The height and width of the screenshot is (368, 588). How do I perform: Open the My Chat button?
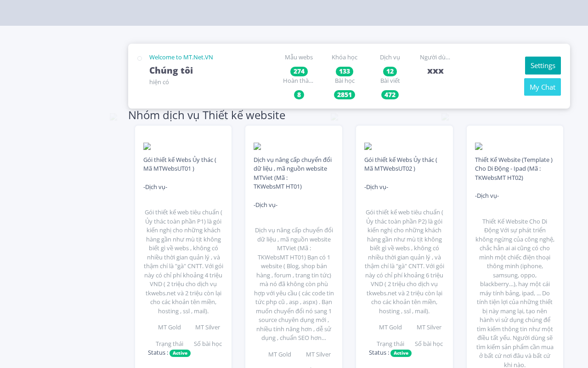pos(543,87)
